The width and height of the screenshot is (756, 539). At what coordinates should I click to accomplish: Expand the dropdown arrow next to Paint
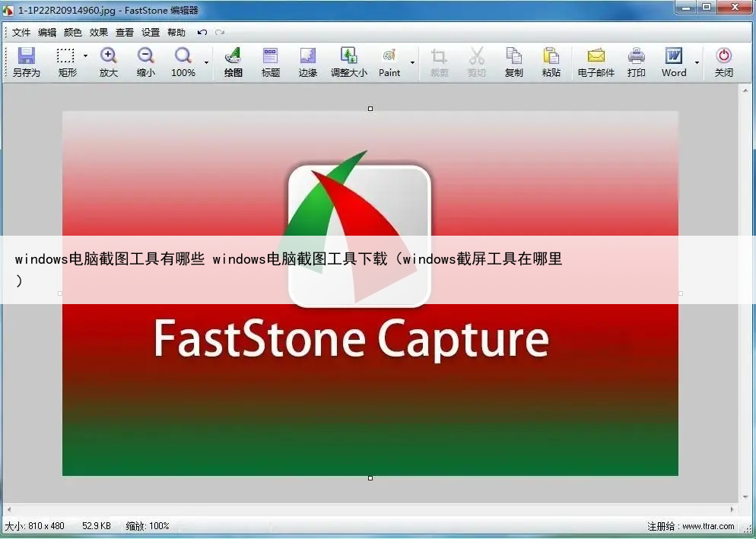click(412, 62)
